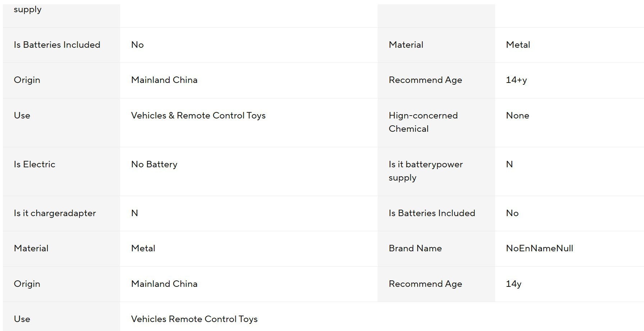Image resolution: width=644 pixels, height=331 pixels.
Task: Select "Mainland China" in the 14y row
Action: 164,284
